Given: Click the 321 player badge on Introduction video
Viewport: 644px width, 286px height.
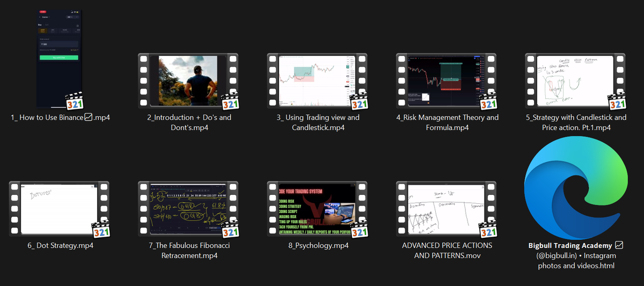Looking at the screenshot, I should click(230, 101).
